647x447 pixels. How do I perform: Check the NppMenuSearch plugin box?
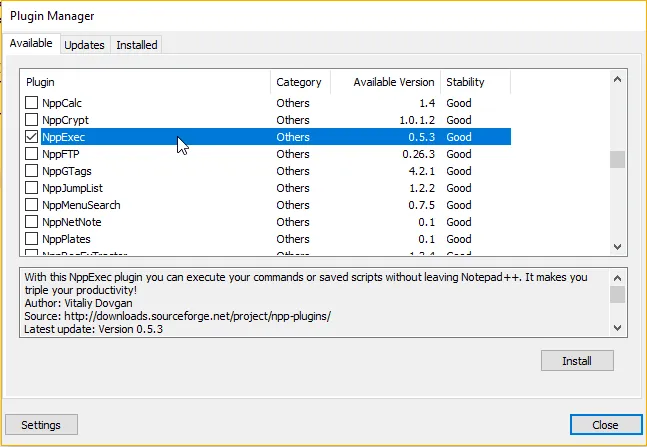(32, 205)
